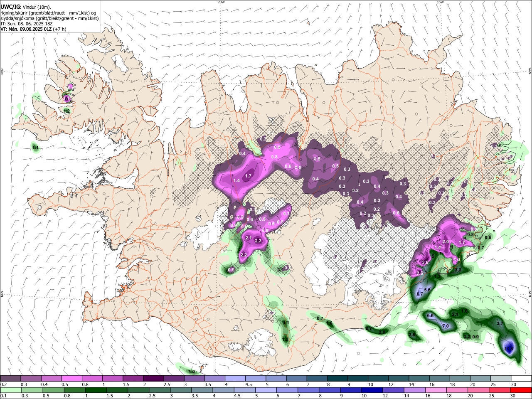The width and height of the screenshot is (532, 399).
Task: Click the 20W longitude label
Action: click(x=221, y=2)
